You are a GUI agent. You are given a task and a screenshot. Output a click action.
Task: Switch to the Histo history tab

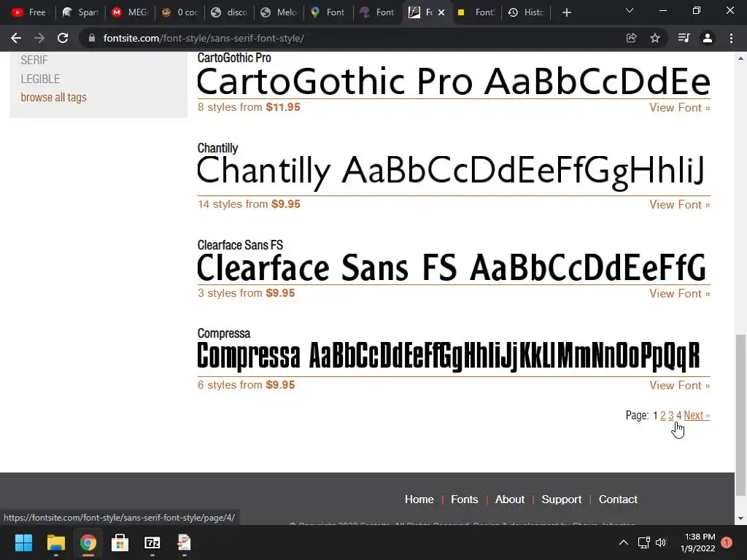(x=526, y=13)
